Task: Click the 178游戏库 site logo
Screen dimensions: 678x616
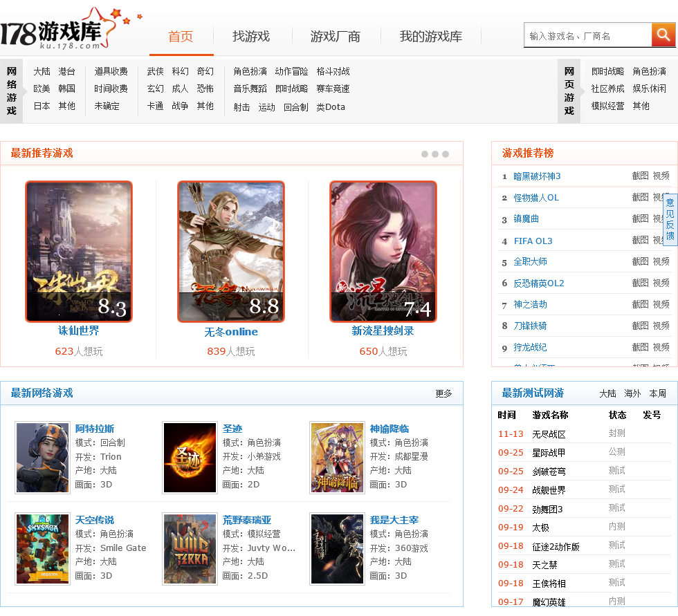Action: pos(71,28)
